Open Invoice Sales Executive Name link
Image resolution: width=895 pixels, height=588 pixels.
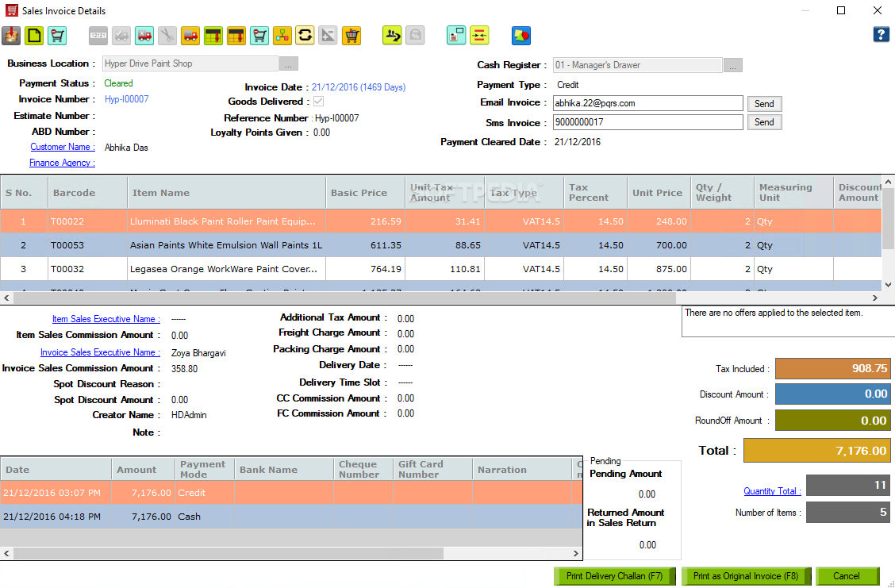pyautogui.click(x=100, y=352)
